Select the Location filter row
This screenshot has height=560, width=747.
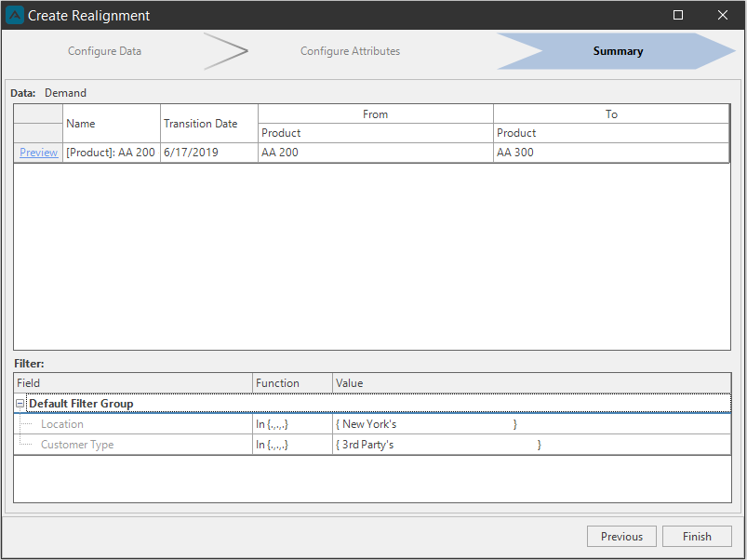(x=372, y=424)
